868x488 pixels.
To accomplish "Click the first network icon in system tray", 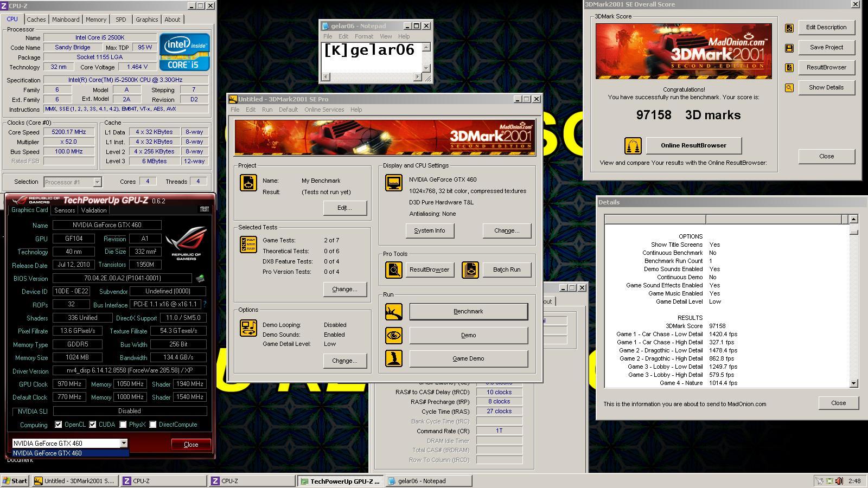I will point(820,481).
